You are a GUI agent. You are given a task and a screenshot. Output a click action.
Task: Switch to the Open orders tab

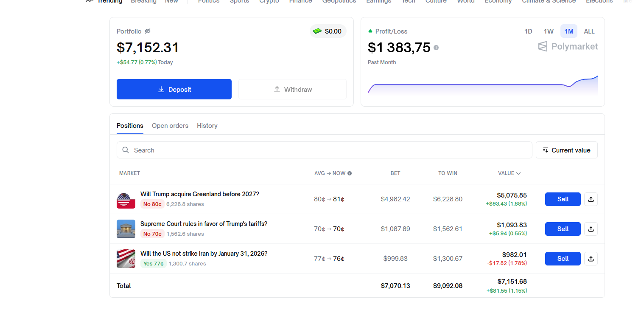coord(170,126)
